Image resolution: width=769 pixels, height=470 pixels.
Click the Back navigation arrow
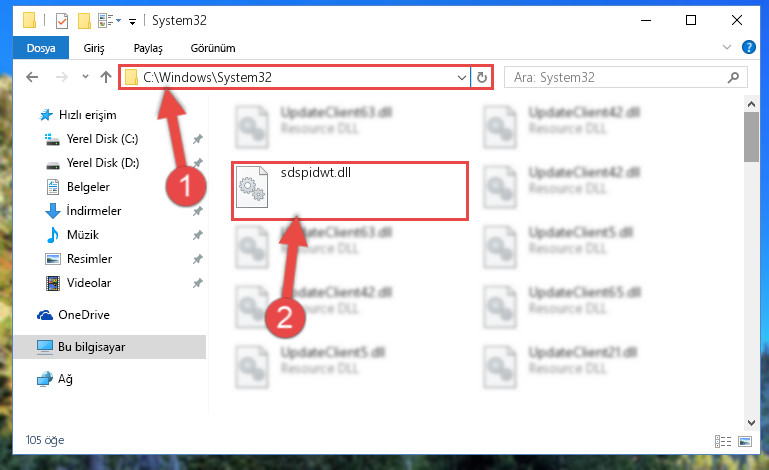tap(32, 77)
